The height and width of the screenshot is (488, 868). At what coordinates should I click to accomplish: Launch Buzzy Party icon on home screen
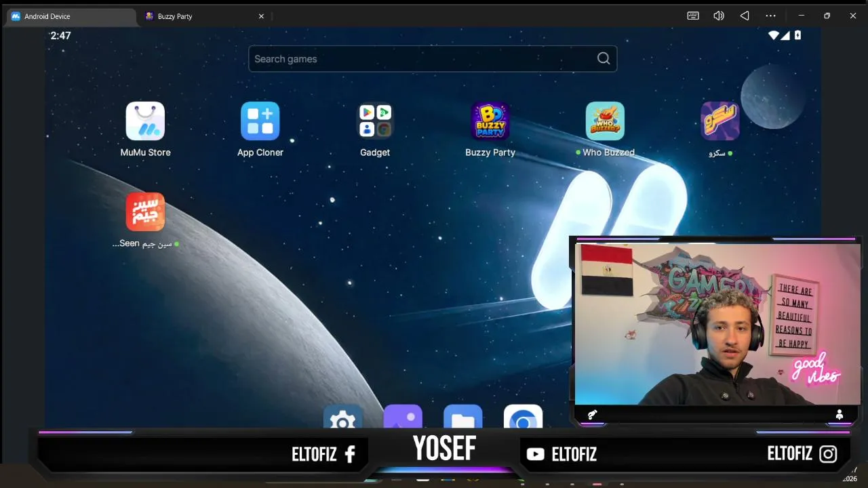tap(490, 121)
